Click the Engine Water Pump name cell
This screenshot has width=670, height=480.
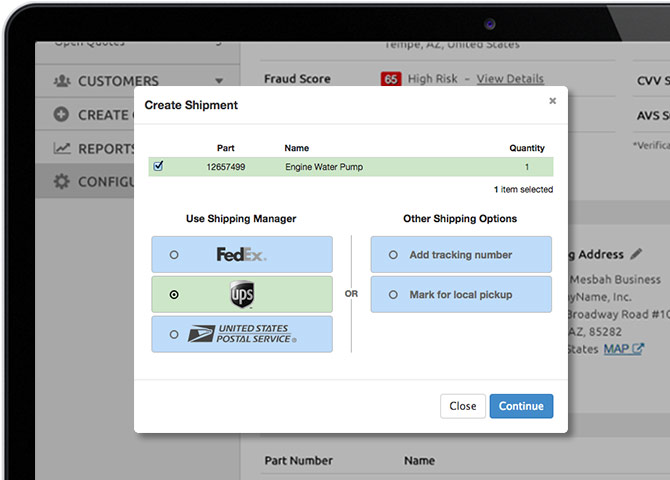point(324,167)
